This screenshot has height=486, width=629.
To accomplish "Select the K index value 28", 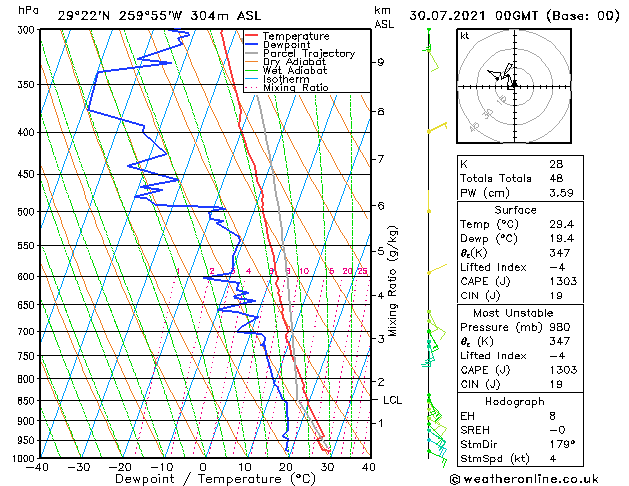I will pos(556,164).
